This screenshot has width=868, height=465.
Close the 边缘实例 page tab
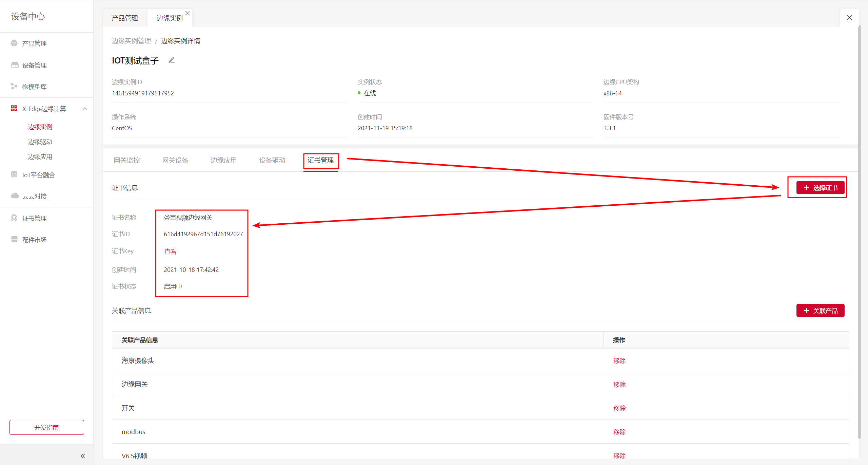click(x=188, y=13)
